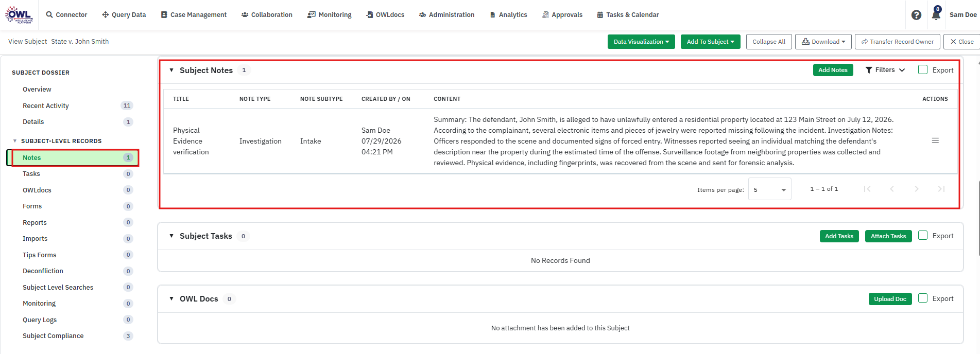Click the Upload Doc button
This screenshot has width=980, height=354.
click(890, 299)
